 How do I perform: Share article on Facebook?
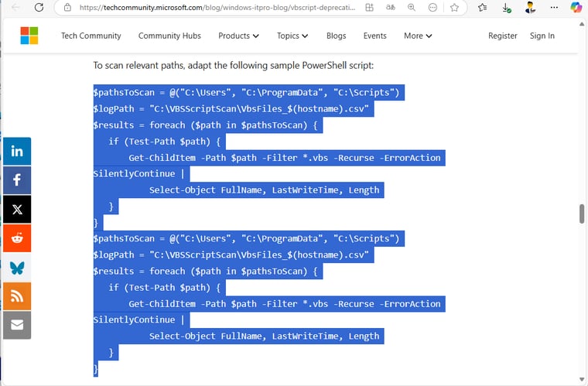[17, 180]
